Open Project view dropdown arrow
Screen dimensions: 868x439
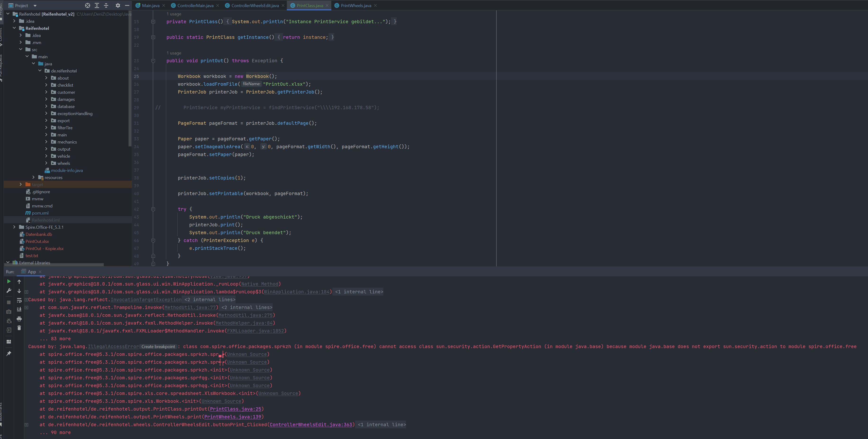click(x=35, y=6)
